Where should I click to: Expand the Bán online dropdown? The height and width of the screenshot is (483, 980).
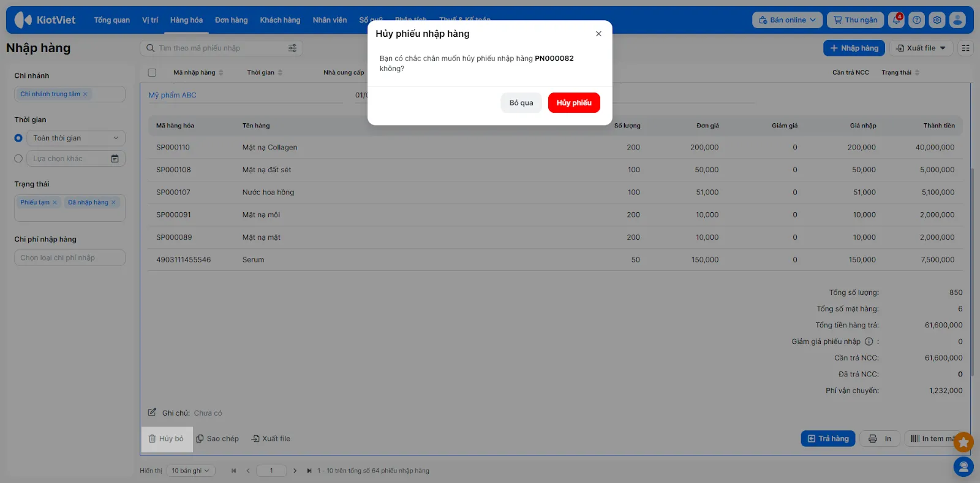coord(787,20)
